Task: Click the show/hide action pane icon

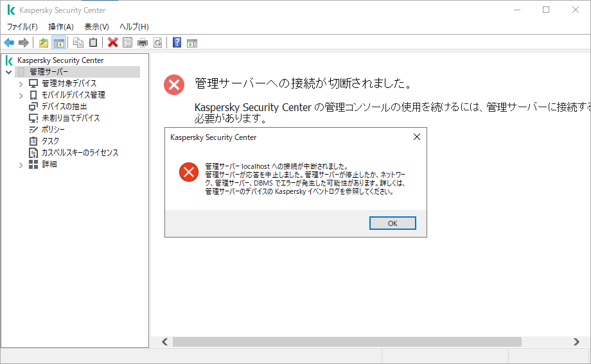Action: tap(191, 42)
